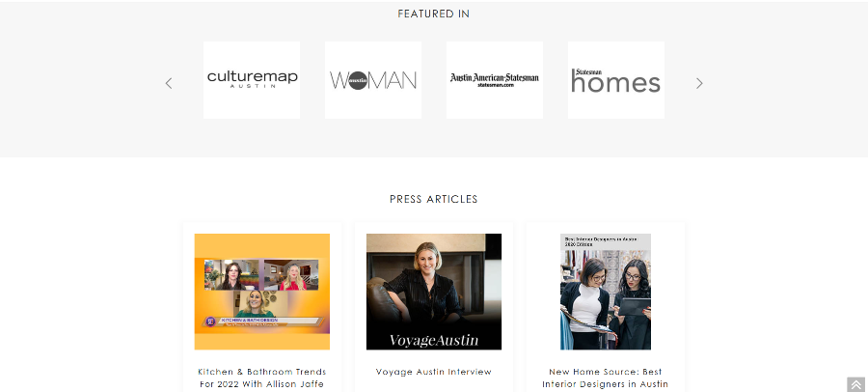Screen dimensions: 868x392
Task: Click the "With Allison Jaffe" title line
Action: point(283,383)
